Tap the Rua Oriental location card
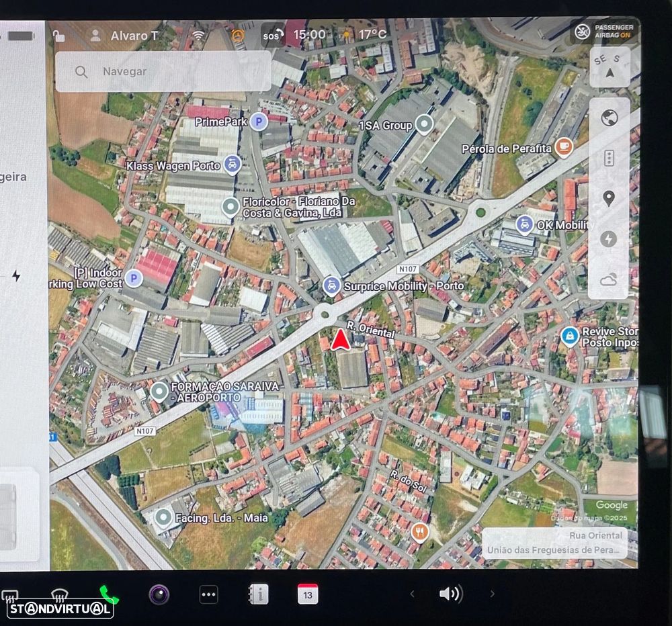The image size is (672, 626). tap(554, 543)
